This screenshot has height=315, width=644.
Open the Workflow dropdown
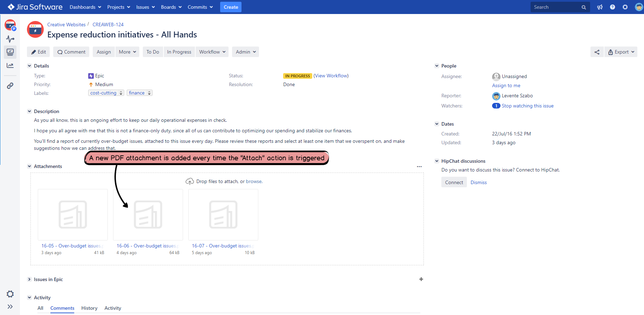pos(212,52)
